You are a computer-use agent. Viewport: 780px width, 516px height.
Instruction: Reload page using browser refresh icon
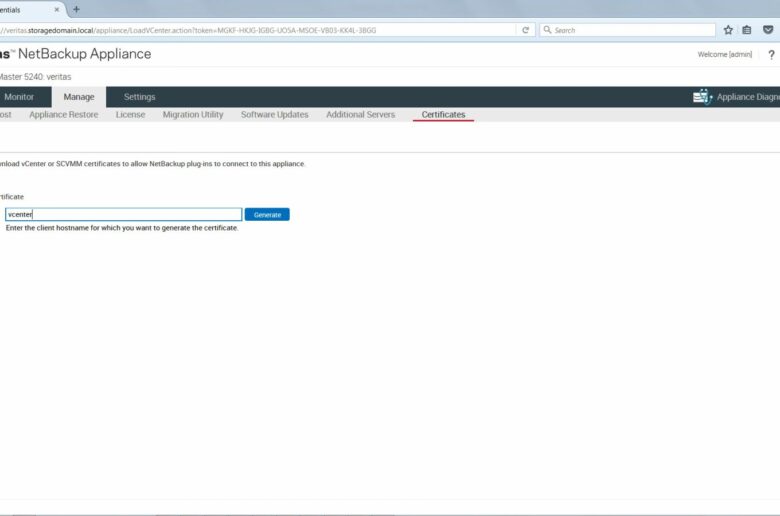(525, 30)
